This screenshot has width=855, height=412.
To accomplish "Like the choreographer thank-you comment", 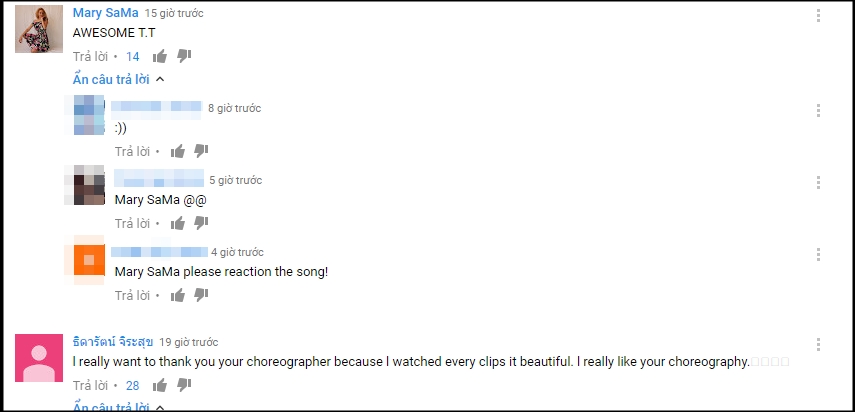I will (x=160, y=385).
